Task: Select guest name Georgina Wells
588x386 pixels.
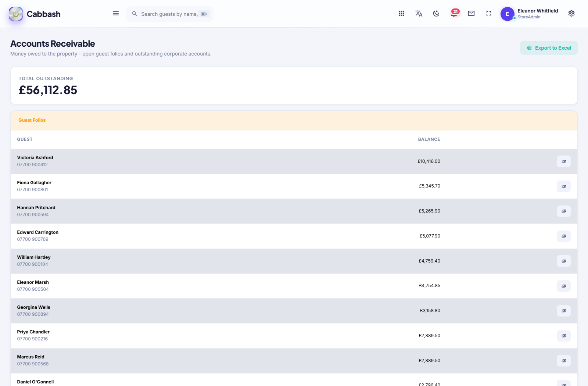Action: pos(33,307)
